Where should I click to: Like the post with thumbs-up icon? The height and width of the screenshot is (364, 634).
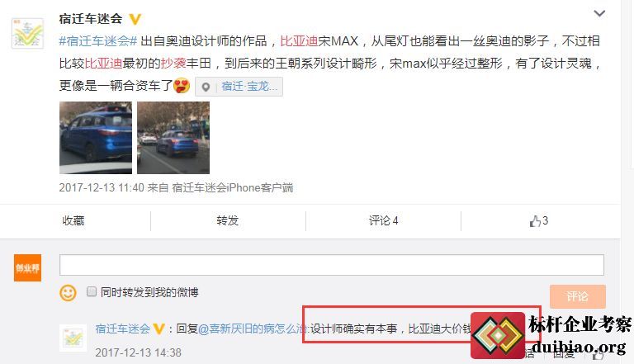click(535, 221)
